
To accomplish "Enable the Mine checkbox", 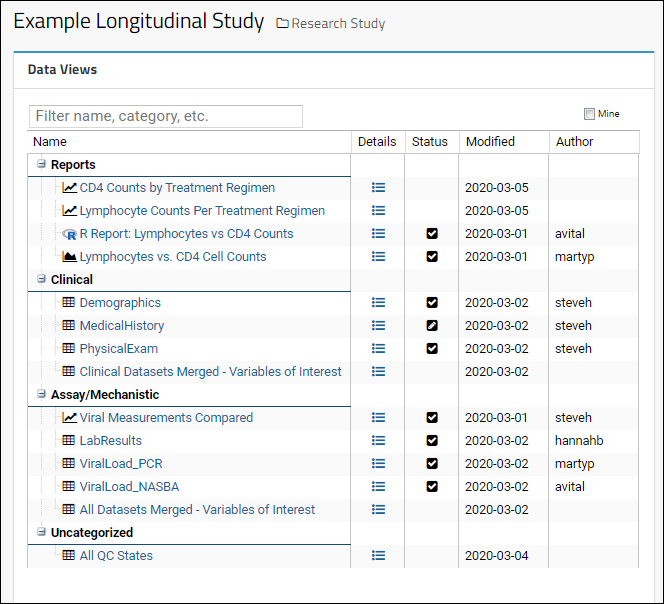I will 589,114.
